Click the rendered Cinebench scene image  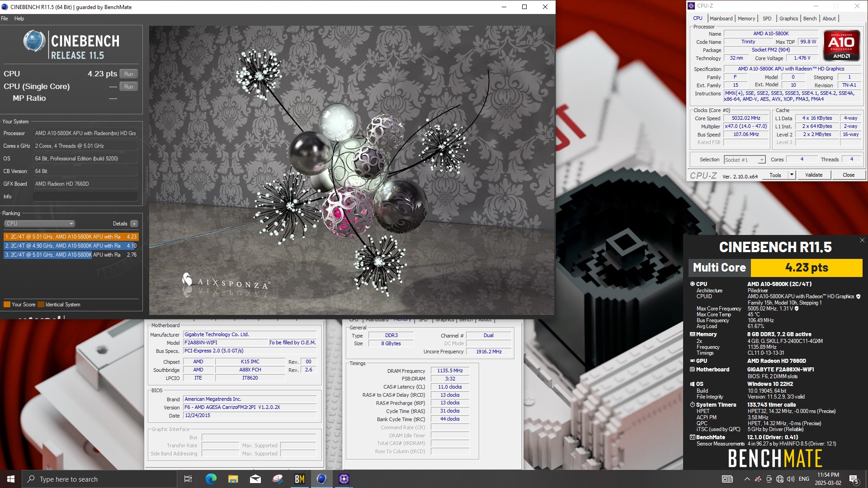pos(351,170)
